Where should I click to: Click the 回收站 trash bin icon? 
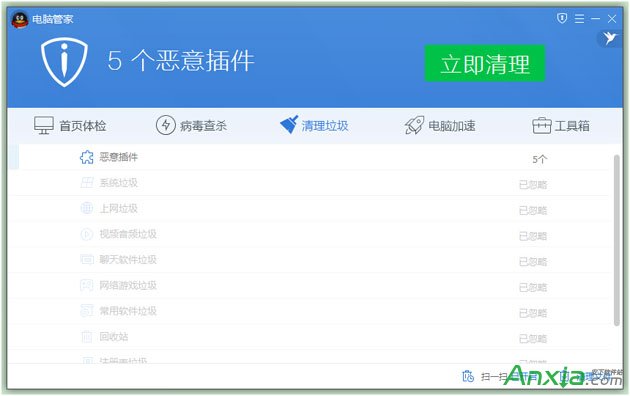[x=87, y=337]
